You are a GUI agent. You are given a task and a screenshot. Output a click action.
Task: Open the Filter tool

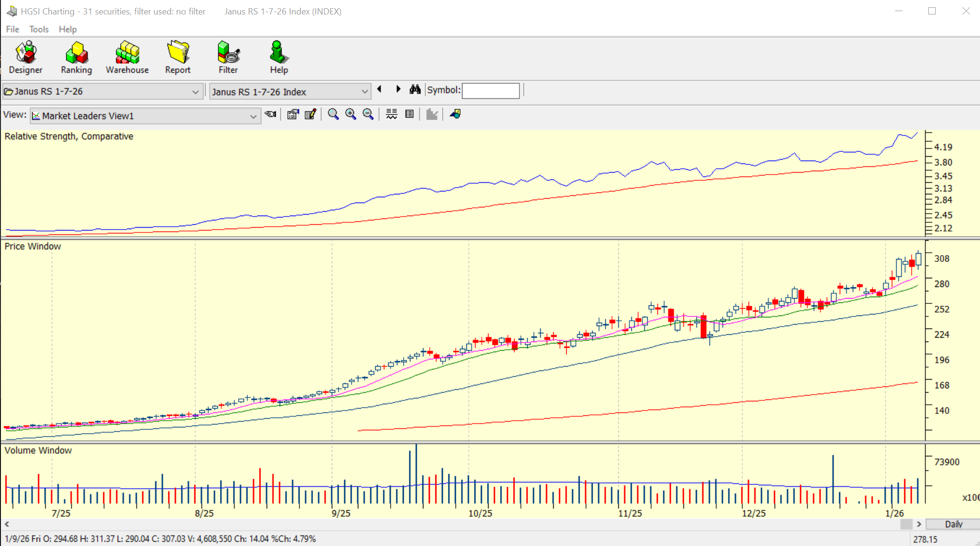pyautogui.click(x=228, y=57)
